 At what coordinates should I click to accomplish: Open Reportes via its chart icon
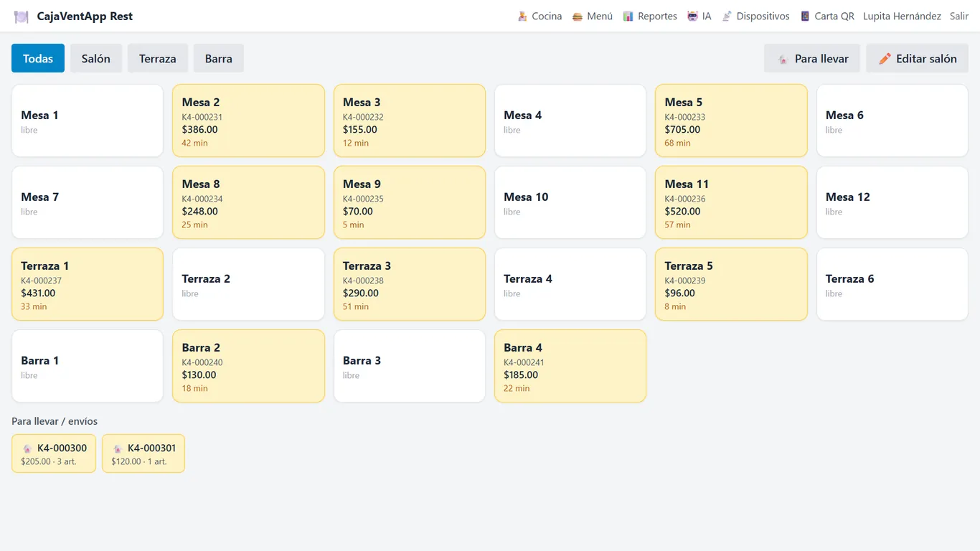coord(628,16)
